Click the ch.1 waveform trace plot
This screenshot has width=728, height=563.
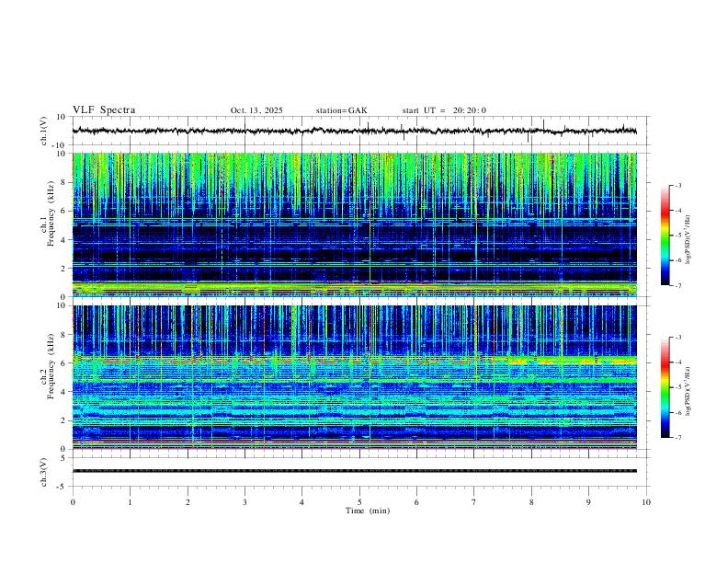coord(355,131)
